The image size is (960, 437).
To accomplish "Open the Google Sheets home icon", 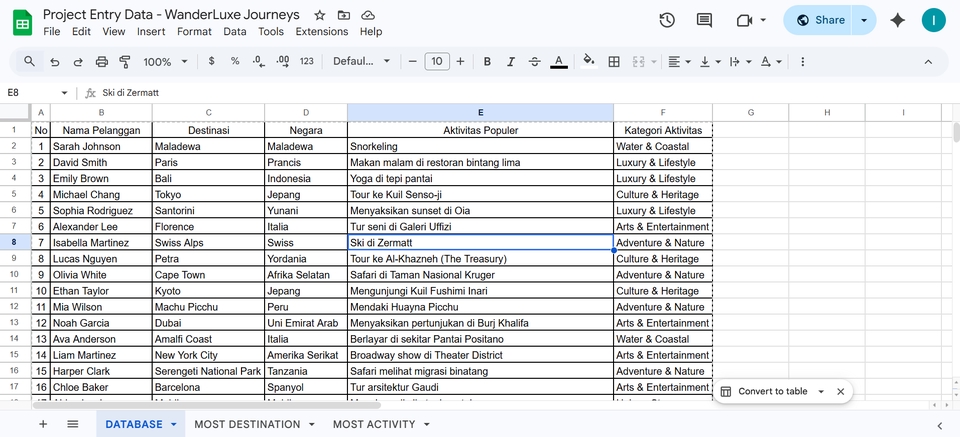I will [23, 23].
